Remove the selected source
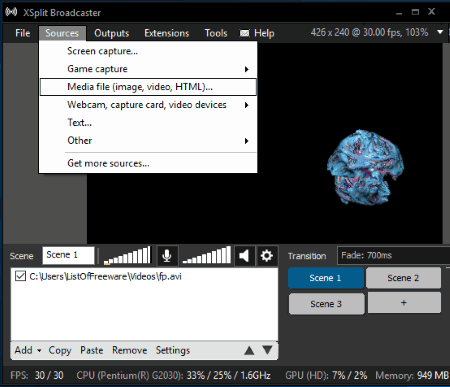 click(130, 350)
